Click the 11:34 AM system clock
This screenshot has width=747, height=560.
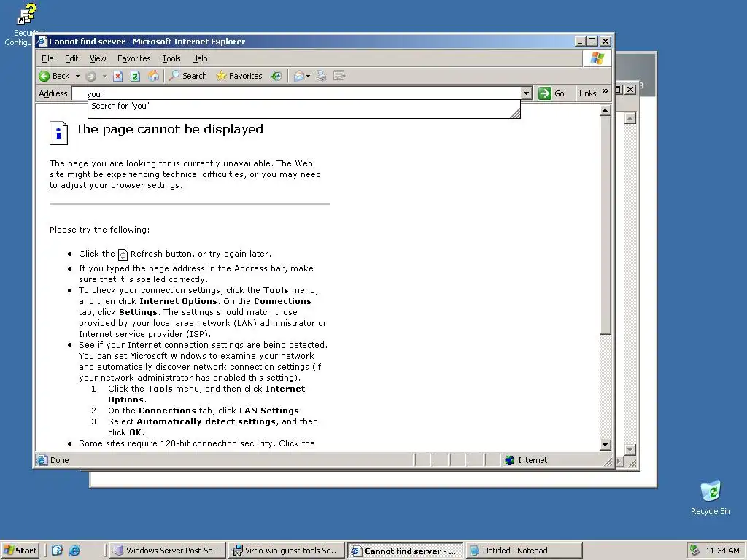[x=722, y=551]
